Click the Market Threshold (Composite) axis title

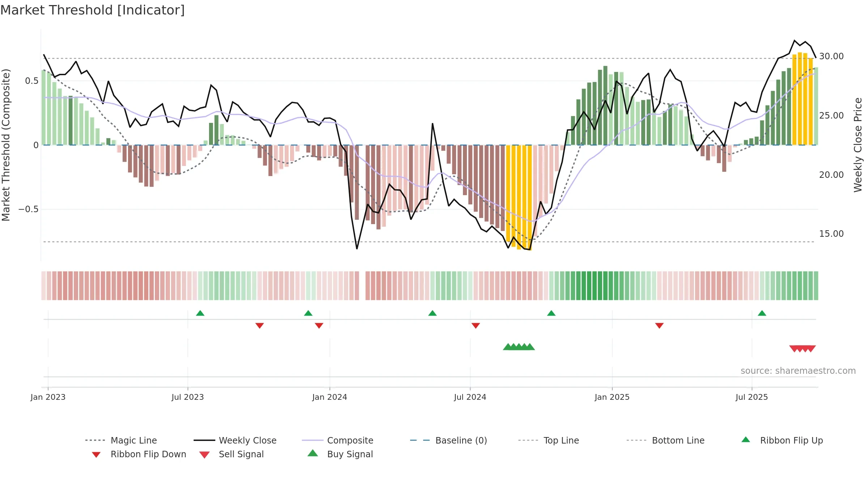point(6,145)
